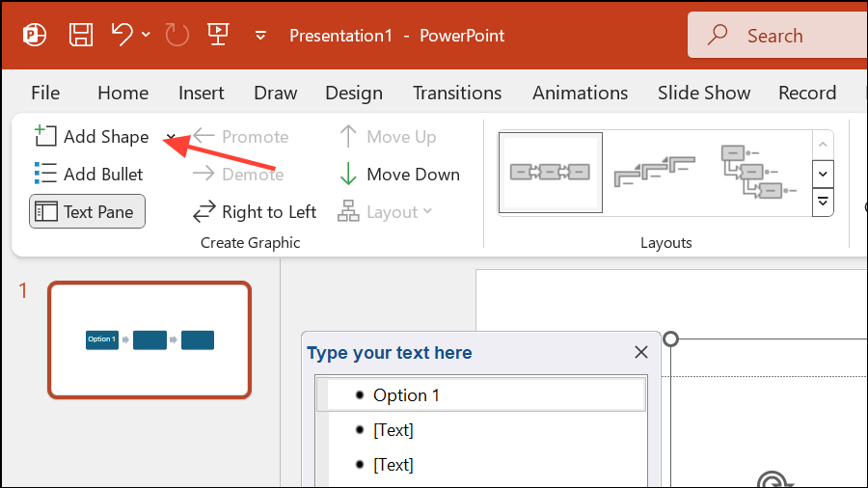Switch direction with Right to Left
868x488 pixels.
point(255,212)
